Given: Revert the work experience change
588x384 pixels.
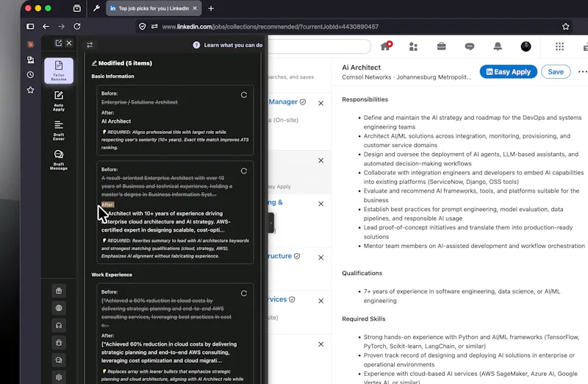Looking at the screenshot, I should point(244,294).
